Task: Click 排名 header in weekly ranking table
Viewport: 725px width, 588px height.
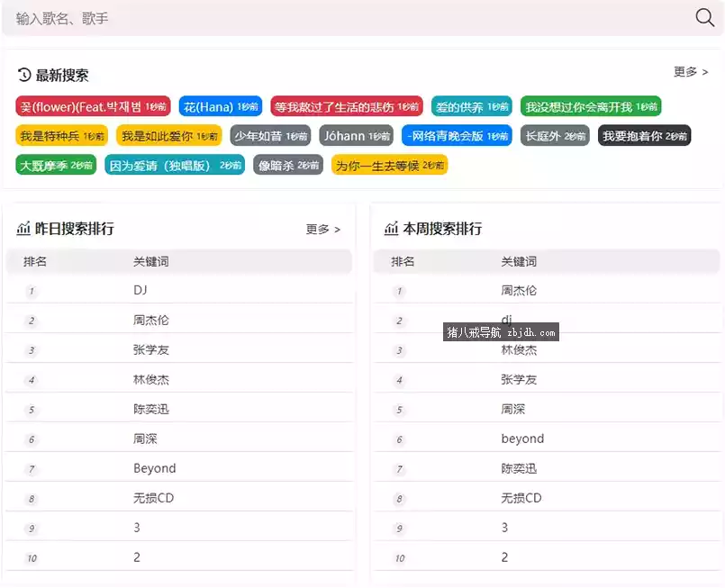Action: [403, 261]
